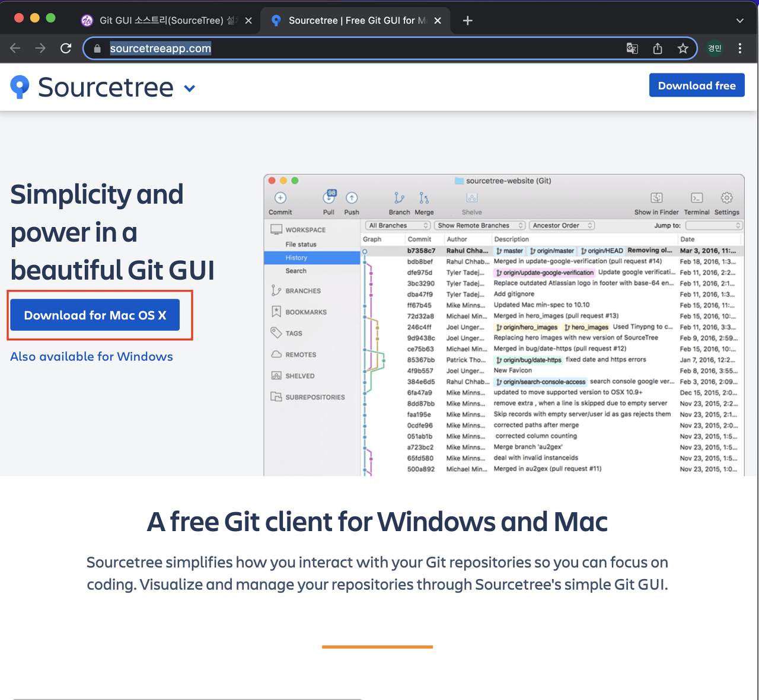Open the All Branches dropdown
Screen dimensions: 759x700
pos(398,226)
